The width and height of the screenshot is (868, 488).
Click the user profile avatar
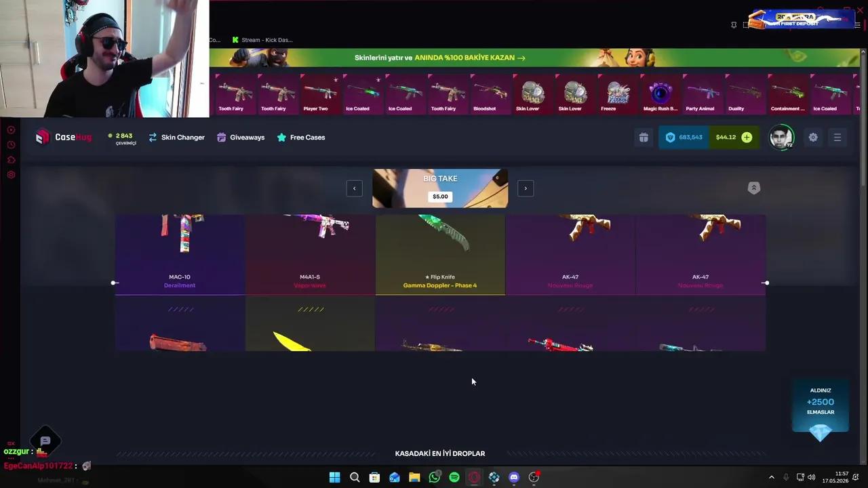click(781, 138)
